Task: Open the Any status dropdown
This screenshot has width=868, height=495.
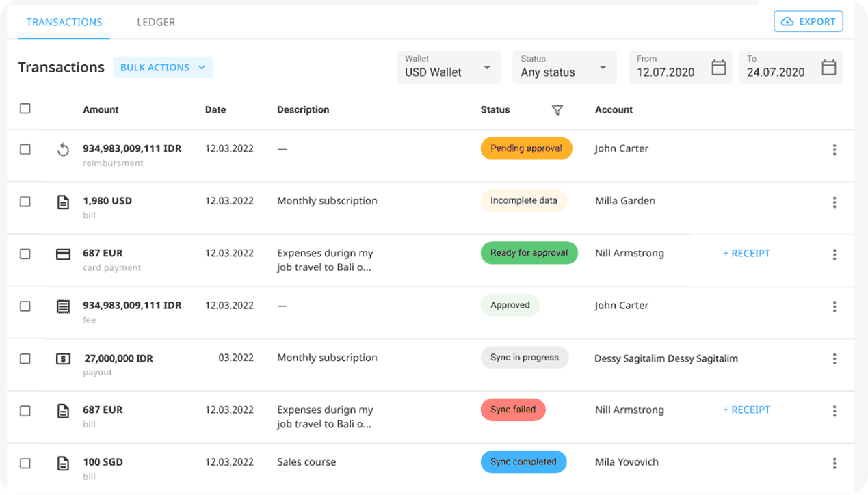Action: tap(564, 68)
